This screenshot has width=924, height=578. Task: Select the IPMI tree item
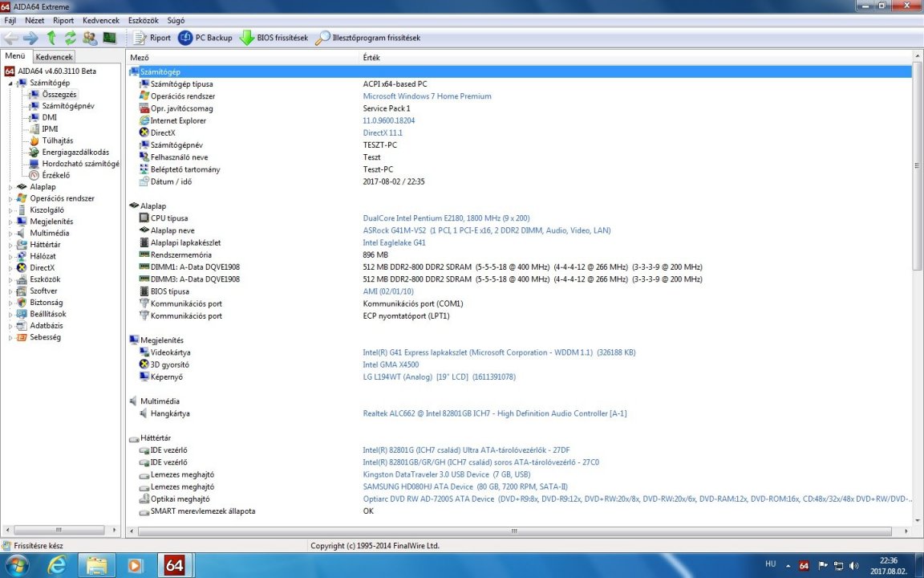(x=50, y=129)
